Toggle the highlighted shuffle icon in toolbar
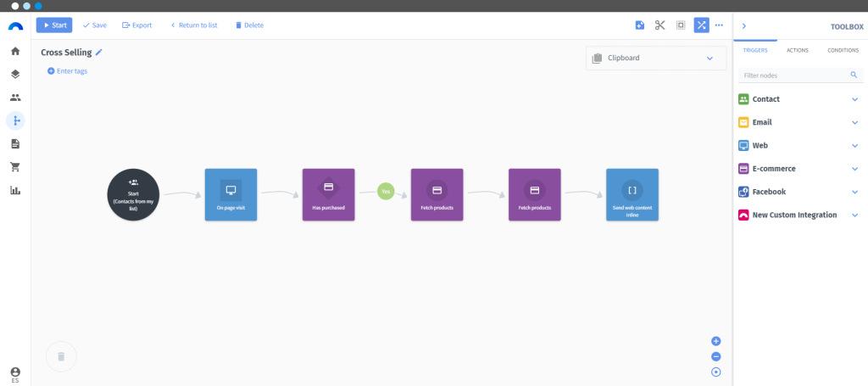The image size is (868, 386). tap(701, 25)
